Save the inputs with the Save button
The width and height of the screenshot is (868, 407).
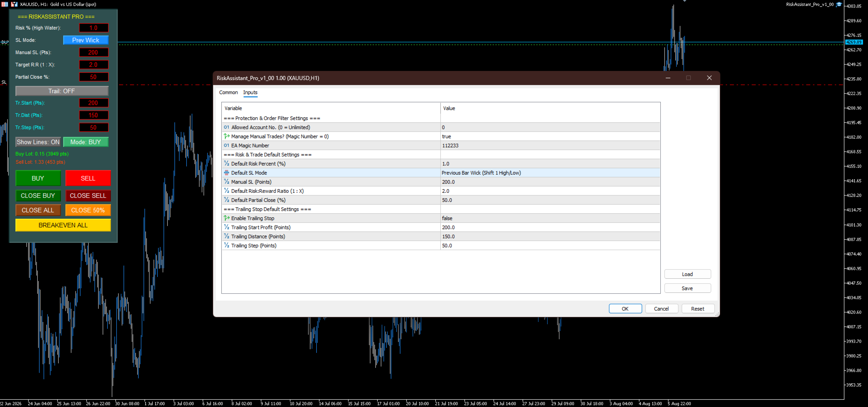click(x=688, y=288)
